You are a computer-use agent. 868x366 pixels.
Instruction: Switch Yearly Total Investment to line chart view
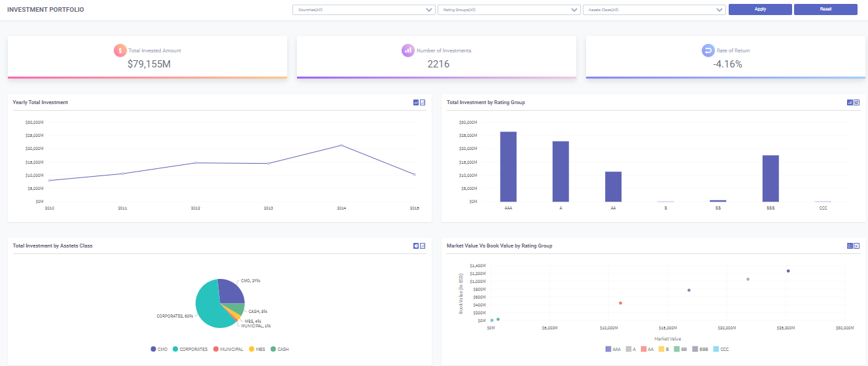(416, 102)
